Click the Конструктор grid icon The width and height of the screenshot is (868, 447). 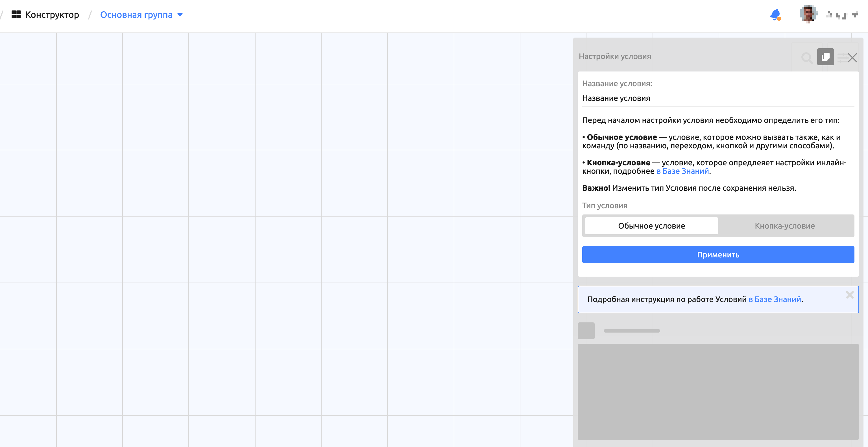point(16,14)
